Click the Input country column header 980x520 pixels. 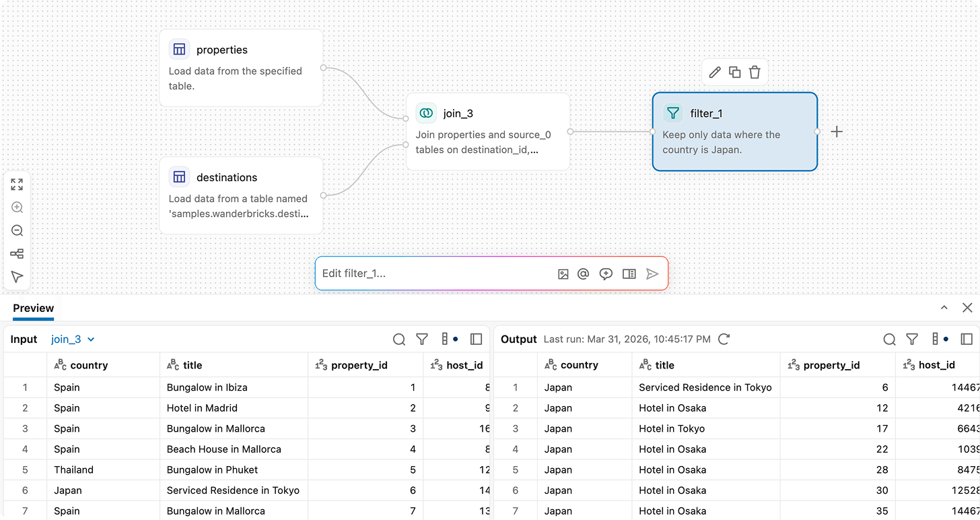(103, 365)
